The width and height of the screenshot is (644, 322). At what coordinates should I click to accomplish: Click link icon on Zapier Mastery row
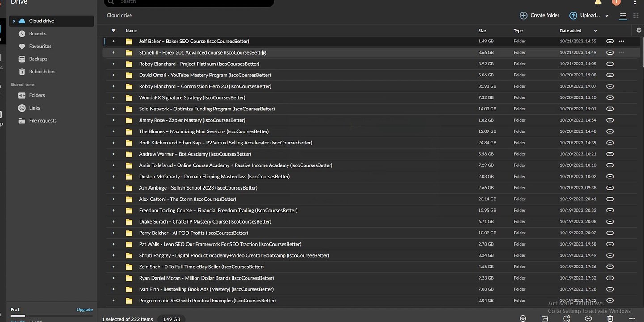click(610, 120)
